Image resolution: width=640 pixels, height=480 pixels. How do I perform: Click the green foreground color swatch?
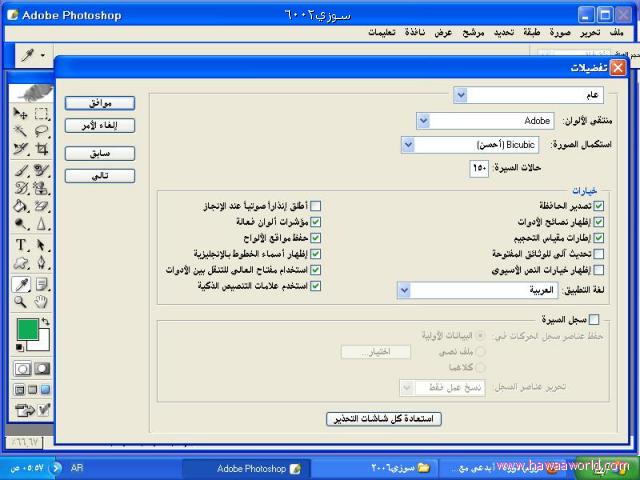click(26, 329)
